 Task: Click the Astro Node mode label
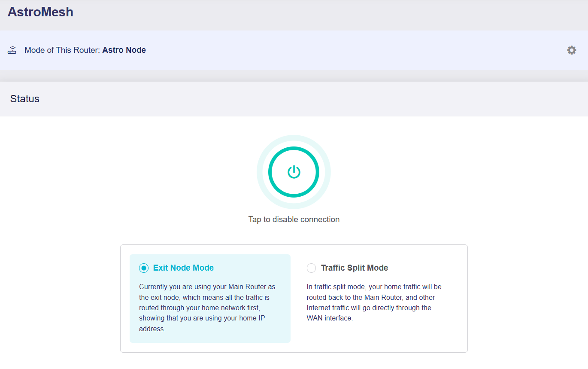[124, 50]
